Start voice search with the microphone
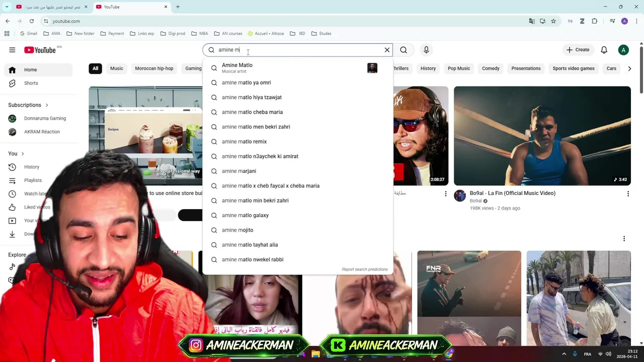The image size is (644, 362). tap(426, 50)
